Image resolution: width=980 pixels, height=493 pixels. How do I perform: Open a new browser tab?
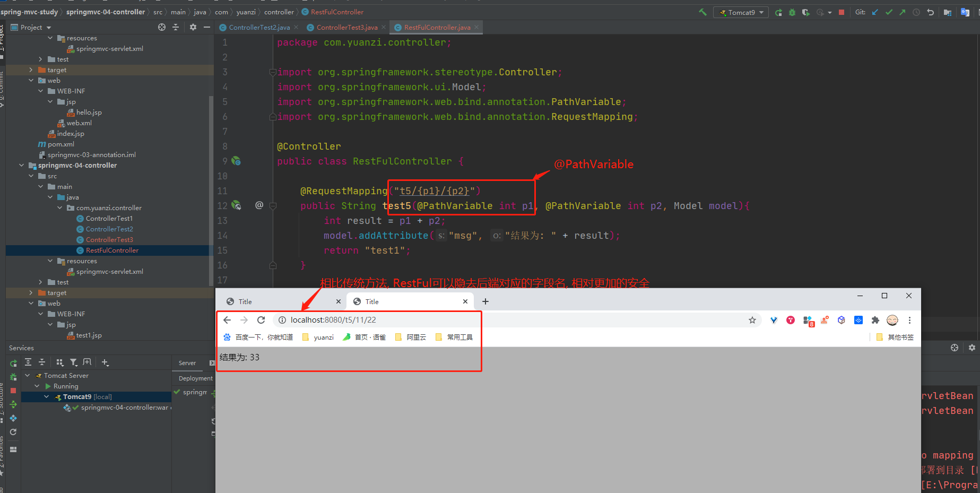(485, 301)
